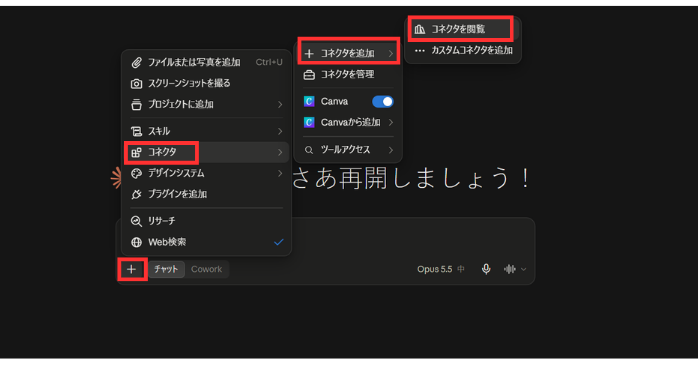Select コネクタを閲覧 in the submenu
The height and width of the screenshot is (365, 698).
pos(463,29)
